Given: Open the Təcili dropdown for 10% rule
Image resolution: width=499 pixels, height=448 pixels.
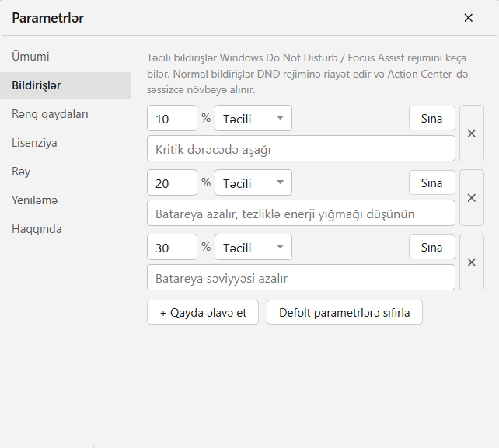Looking at the screenshot, I should coord(253,118).
